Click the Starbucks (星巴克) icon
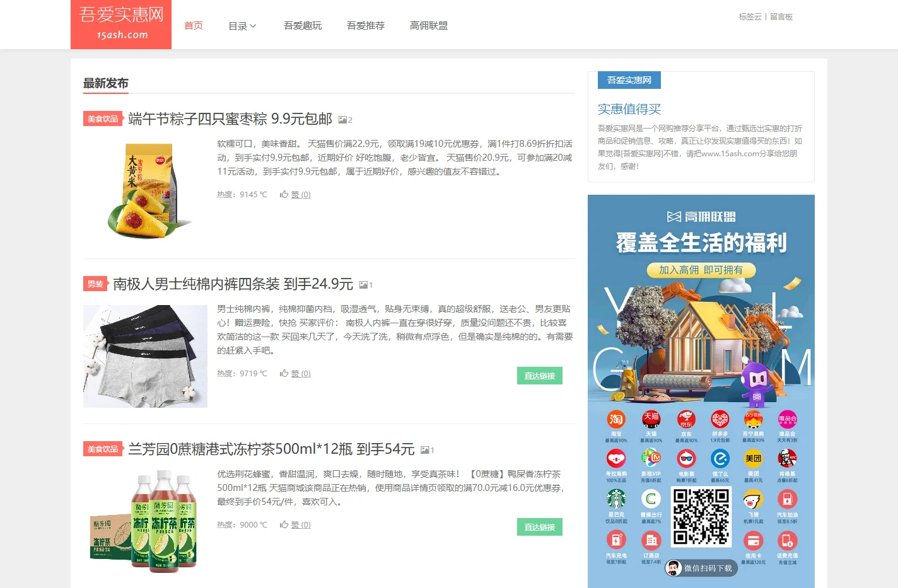The height and width of the screenshot is (588, 898). pos(616,499)
